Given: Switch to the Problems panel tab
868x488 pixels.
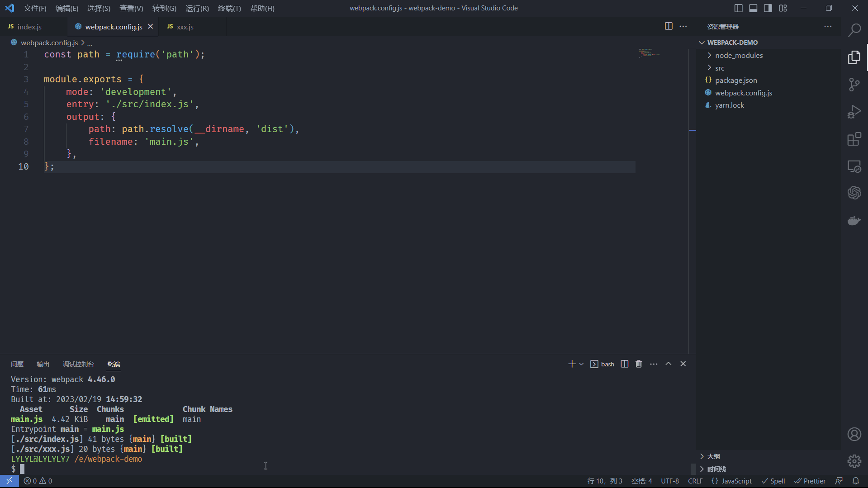Looking at the screenshot, I should tap(17, 364).
